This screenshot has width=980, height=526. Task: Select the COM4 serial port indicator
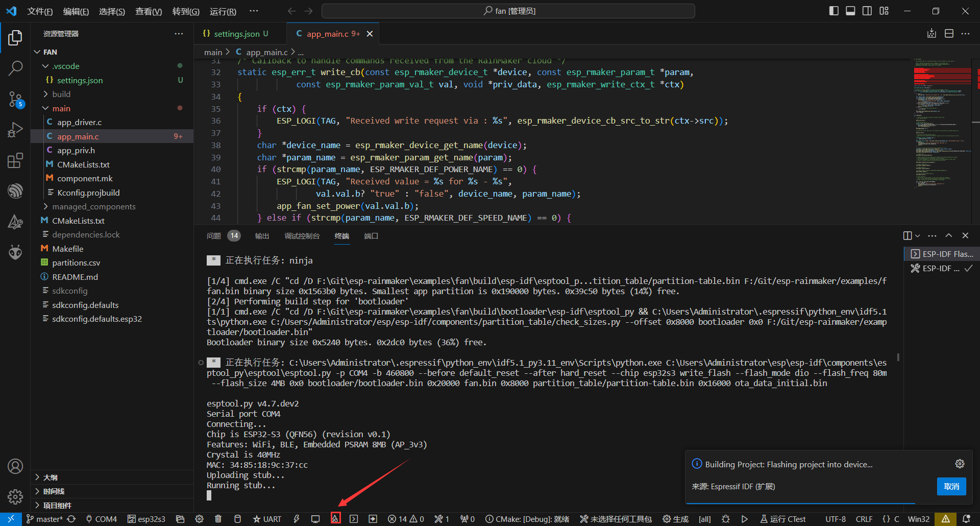point(101,519)
